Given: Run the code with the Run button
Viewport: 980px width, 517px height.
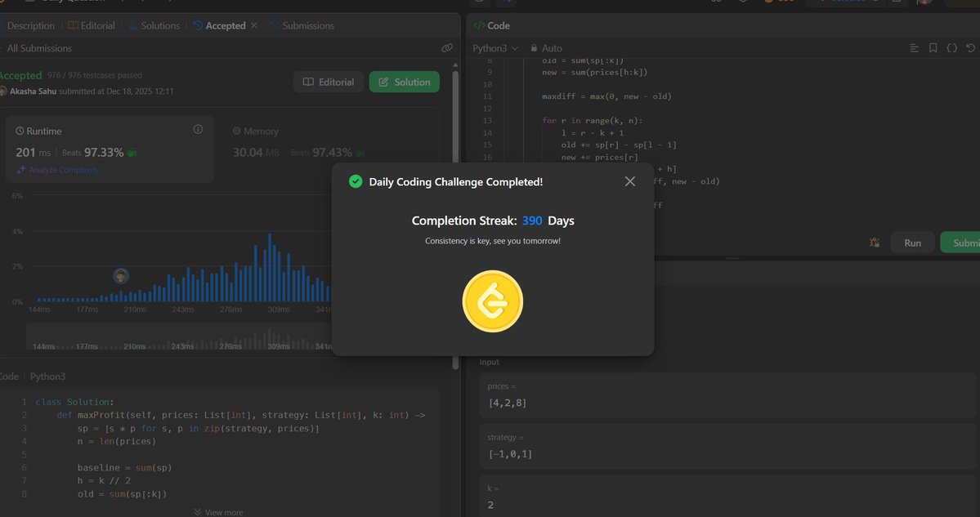Looking at the screenshot, I should [912, 243].
